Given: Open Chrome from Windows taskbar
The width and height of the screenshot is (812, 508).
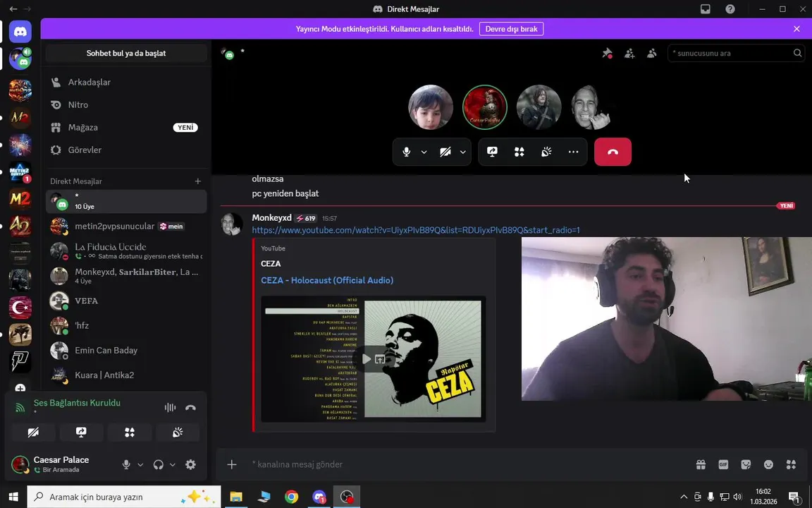Looking at the screenshot, I should click(x=292, y=497).
